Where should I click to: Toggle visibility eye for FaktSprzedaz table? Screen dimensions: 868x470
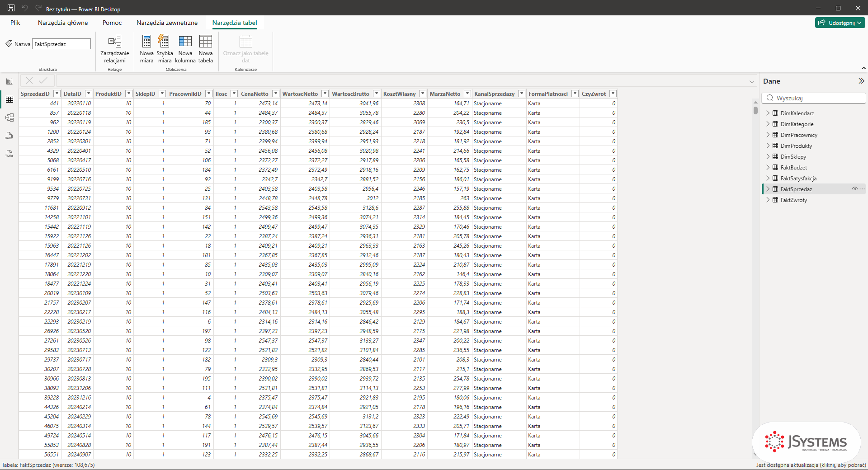pyautogui.click(x=854, y=189)
